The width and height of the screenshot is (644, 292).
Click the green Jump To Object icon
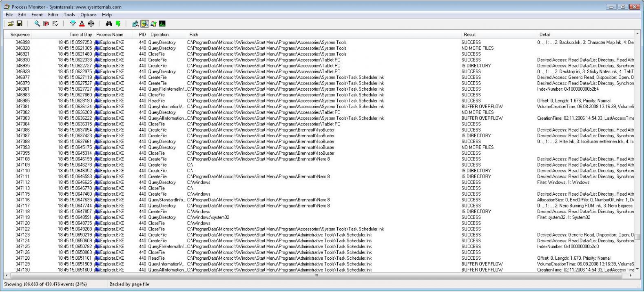coord(118,24)
